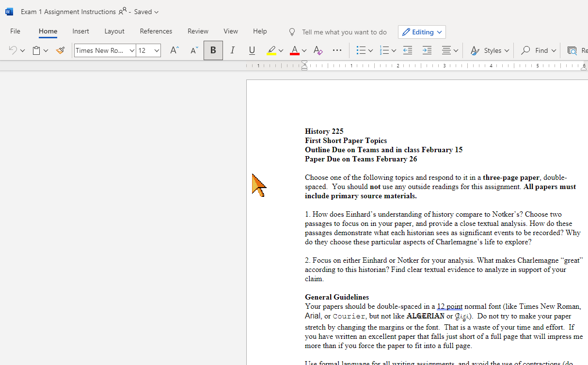Select the Format Painter brush

click(x=60, y=50)
